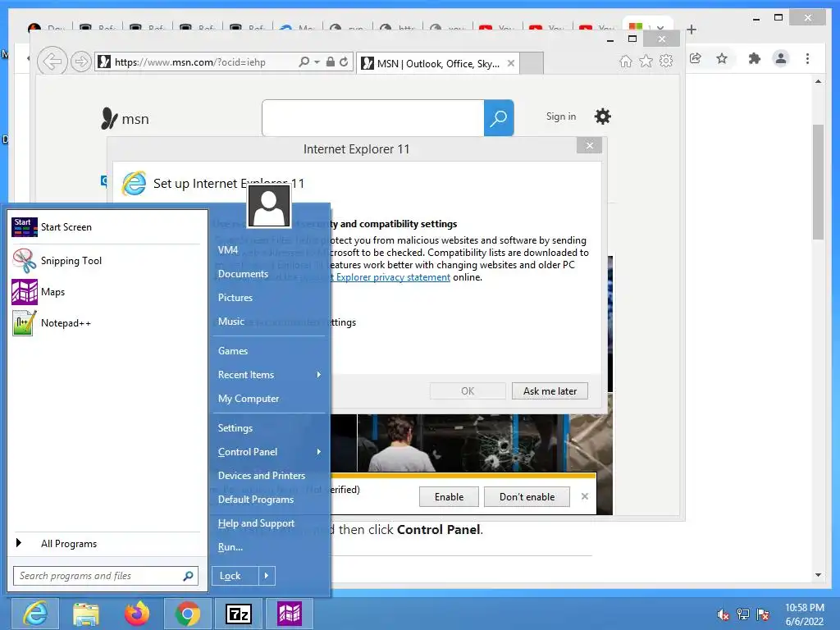Open a new Chrome tab with plus
Viewport: 840px width, 630px height.
(692, 30)
